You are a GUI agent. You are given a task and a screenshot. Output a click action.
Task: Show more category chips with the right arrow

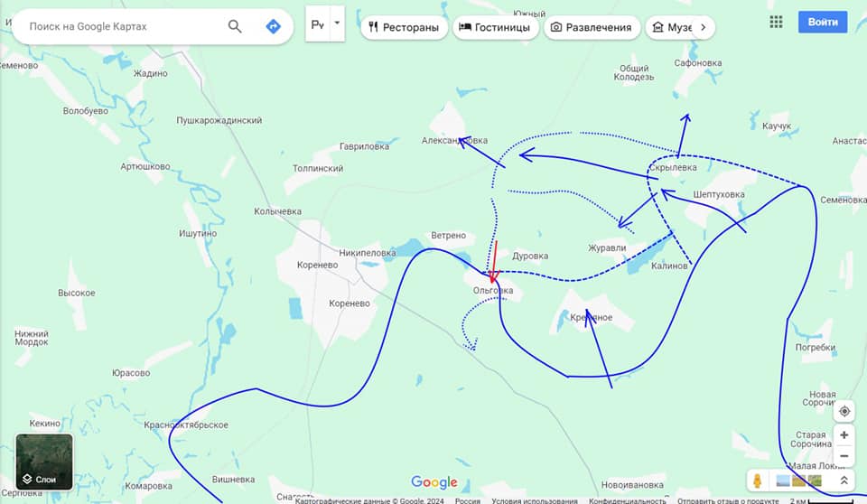click(x=703, y=27)
